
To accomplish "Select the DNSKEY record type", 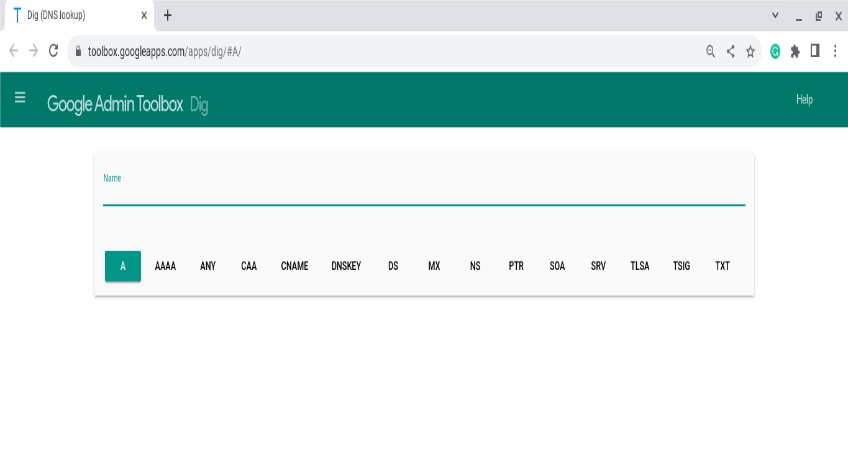I will (x=346, y=266).
